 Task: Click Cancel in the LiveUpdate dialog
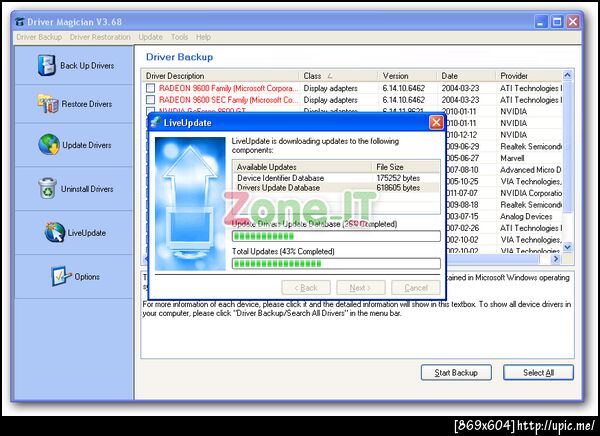[x=416, y=288]
